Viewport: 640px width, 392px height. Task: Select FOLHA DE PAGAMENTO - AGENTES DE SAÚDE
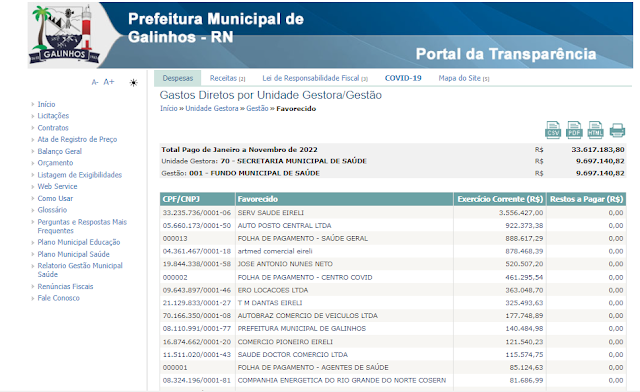(393, 367)
